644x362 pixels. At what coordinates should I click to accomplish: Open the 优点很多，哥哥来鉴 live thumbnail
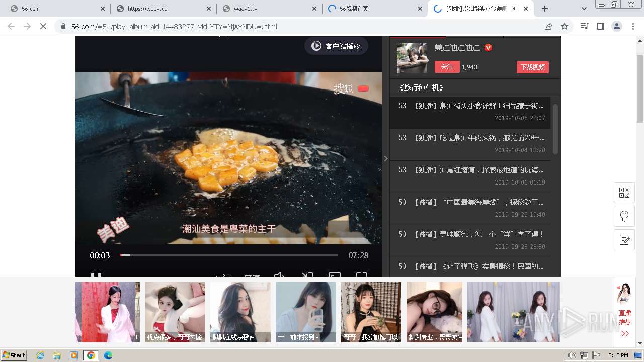[175, 312]
